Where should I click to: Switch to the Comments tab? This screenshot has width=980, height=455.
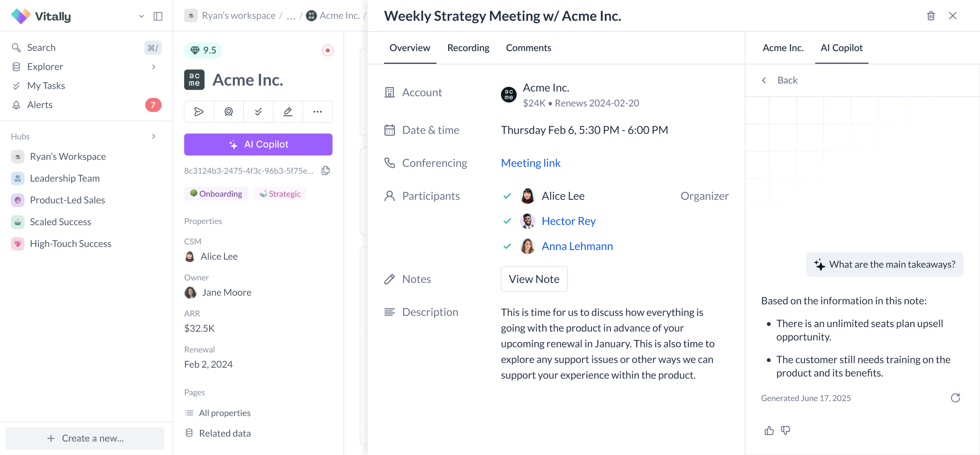[528, 48]
